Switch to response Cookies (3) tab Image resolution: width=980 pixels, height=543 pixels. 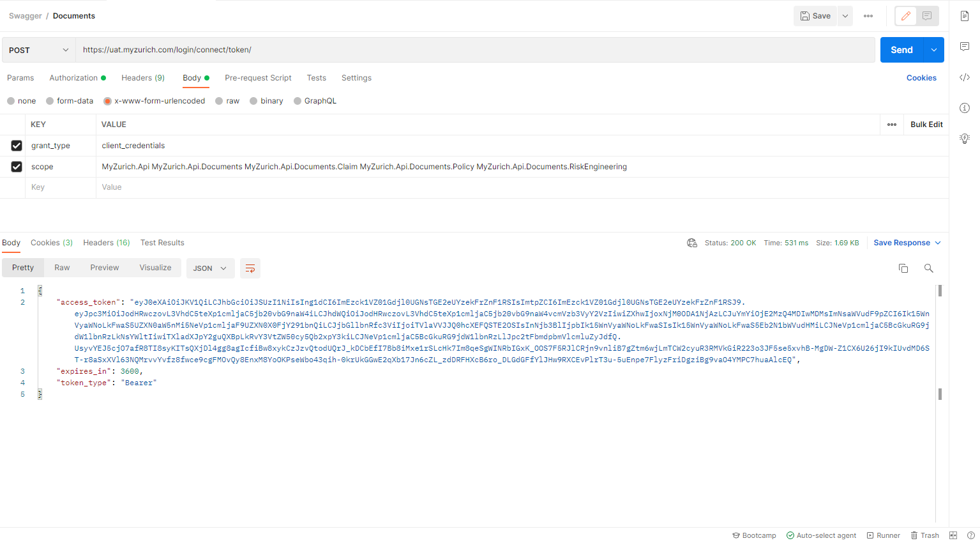click(x=52, y=243)
